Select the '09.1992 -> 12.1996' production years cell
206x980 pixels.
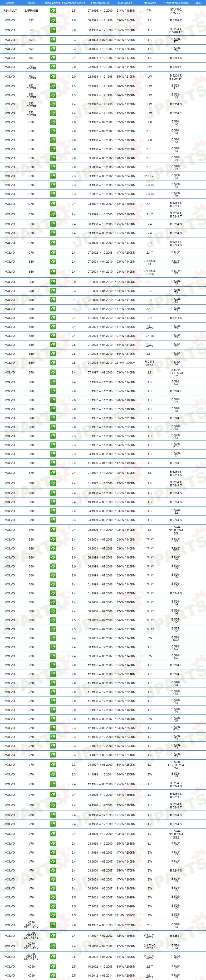point(100,104)
